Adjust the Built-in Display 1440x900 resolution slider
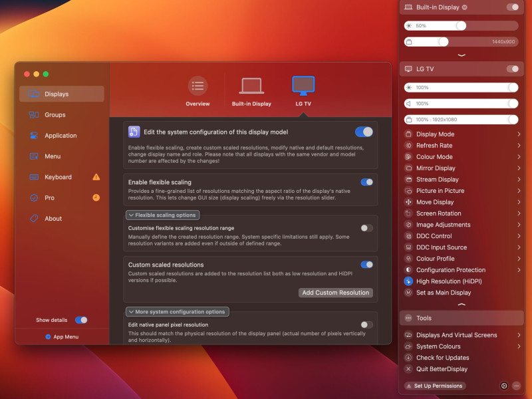532x399 pixels. pyautogui.click(x=462, y=42)
